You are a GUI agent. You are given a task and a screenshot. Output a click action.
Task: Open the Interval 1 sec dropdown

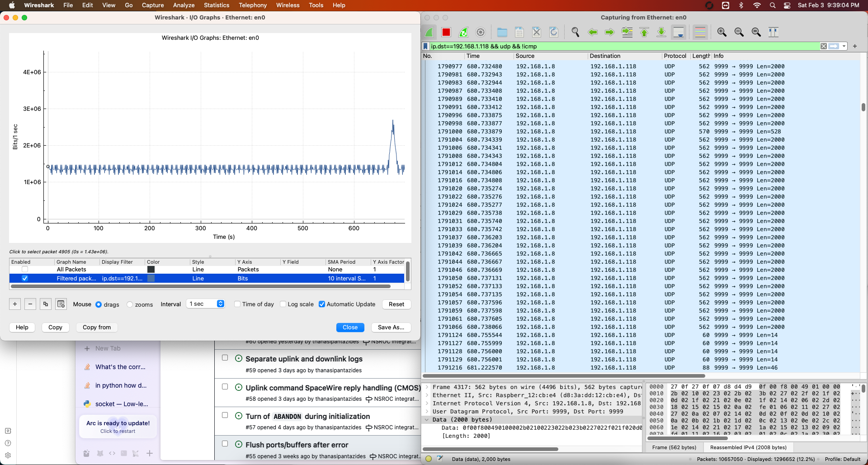(x=206, y=304)
